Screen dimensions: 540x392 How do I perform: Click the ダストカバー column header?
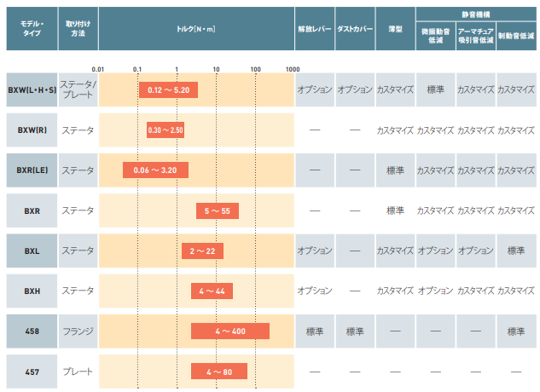354,29
